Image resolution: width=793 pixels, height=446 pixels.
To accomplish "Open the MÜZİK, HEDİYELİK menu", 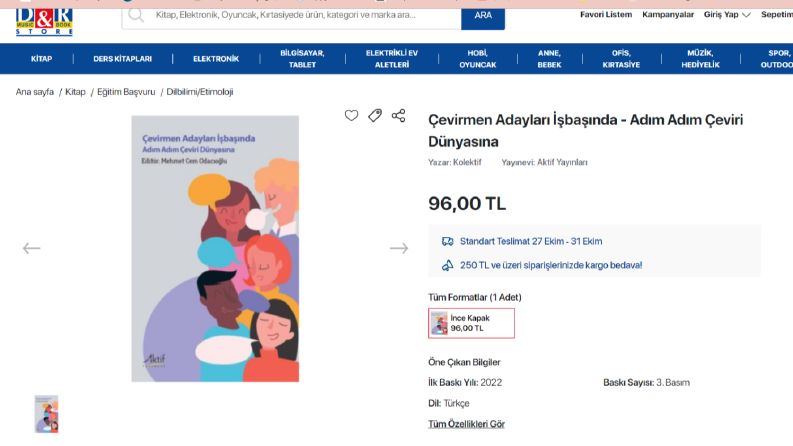I will point(700,59).
